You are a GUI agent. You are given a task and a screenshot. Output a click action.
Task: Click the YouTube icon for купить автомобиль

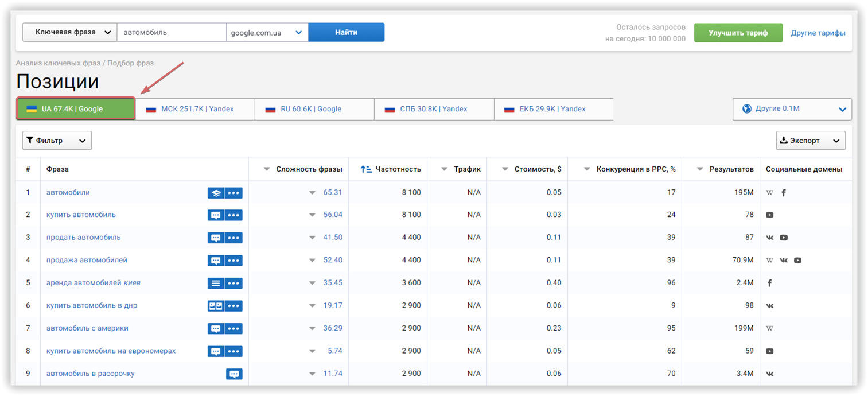(x=769, y=215)
